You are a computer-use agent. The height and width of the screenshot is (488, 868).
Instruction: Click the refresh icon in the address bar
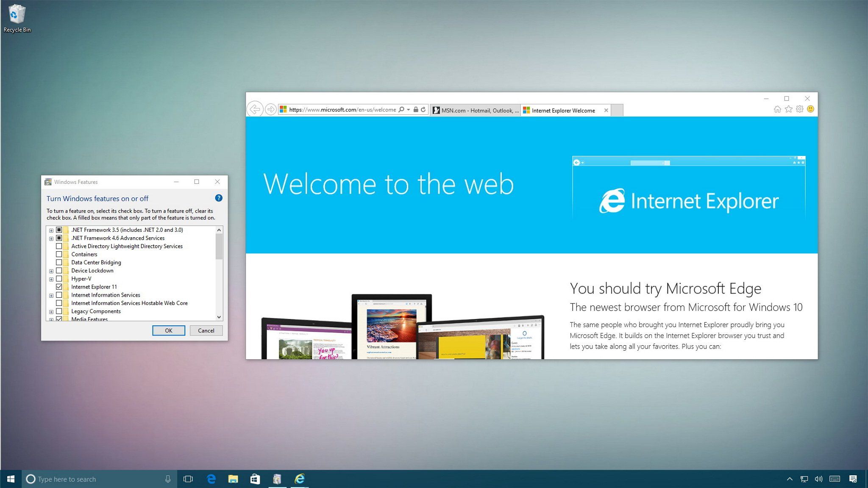423,110
